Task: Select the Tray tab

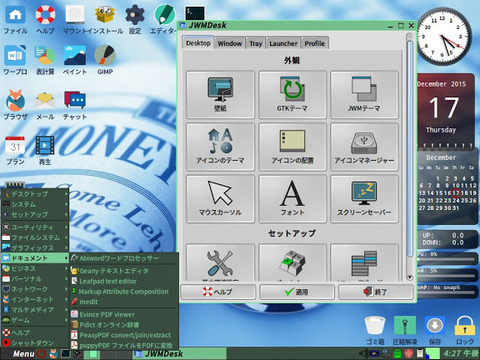Action: (x=256, y=43)
